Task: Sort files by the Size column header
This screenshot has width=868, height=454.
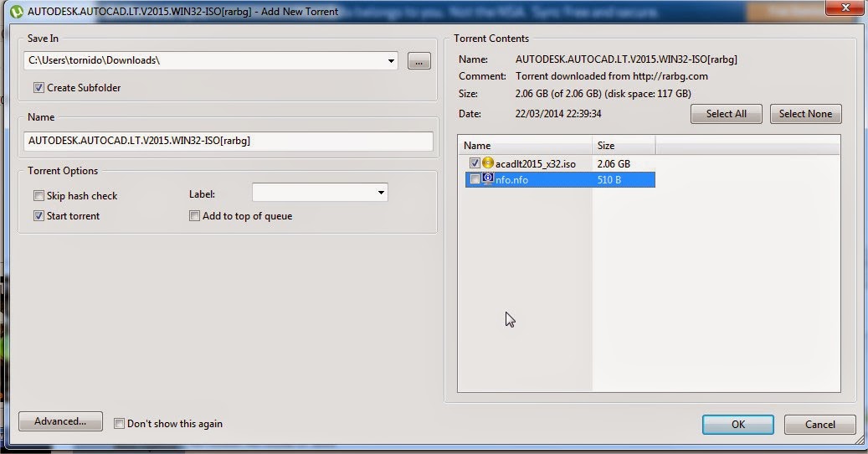Action: 624,146
